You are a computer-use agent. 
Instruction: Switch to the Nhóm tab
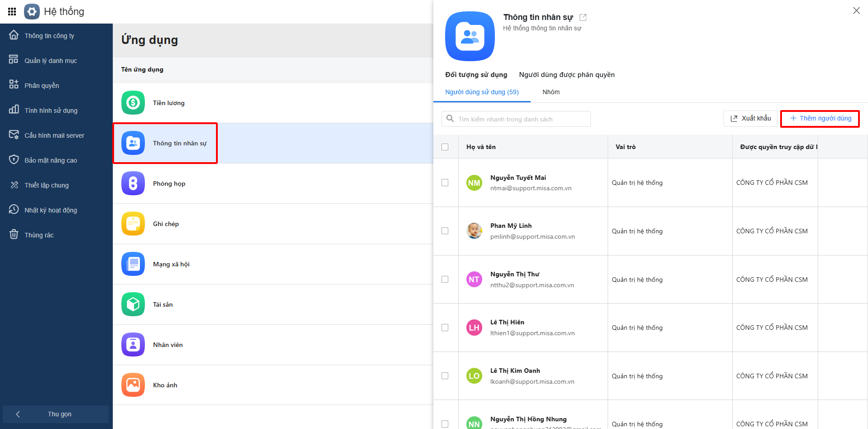(x=551, y=92)
